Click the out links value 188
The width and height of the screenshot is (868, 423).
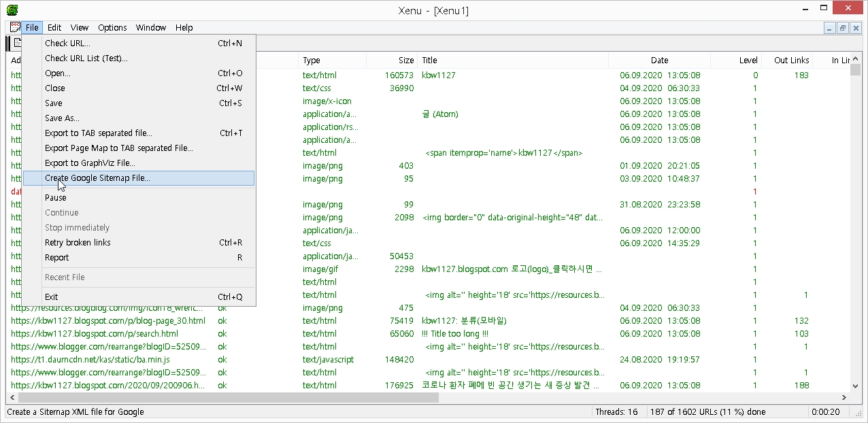(x=801, y=386)
